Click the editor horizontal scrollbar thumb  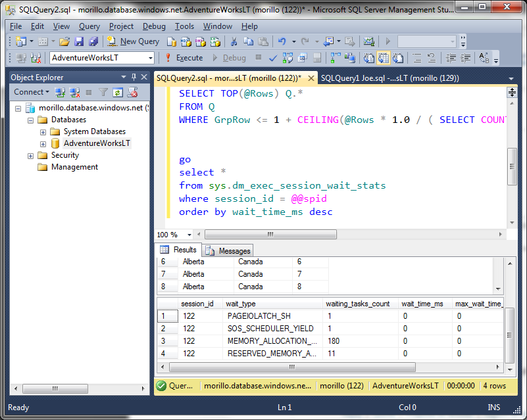tap(270, 235)
